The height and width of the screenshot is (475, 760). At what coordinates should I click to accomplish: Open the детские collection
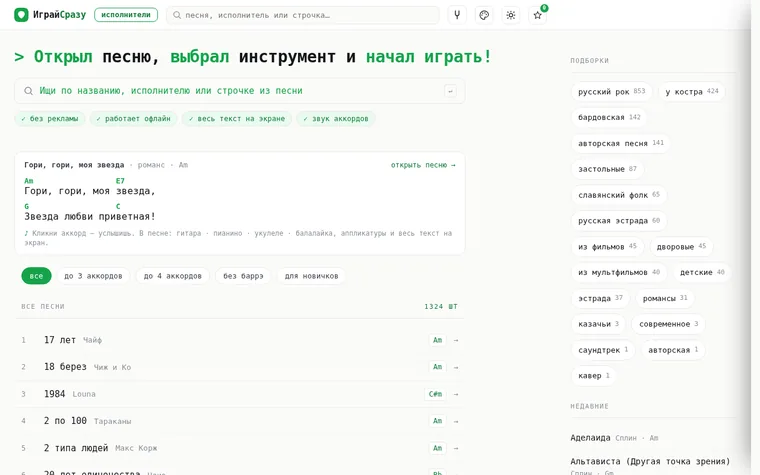(x=702, y=272)
